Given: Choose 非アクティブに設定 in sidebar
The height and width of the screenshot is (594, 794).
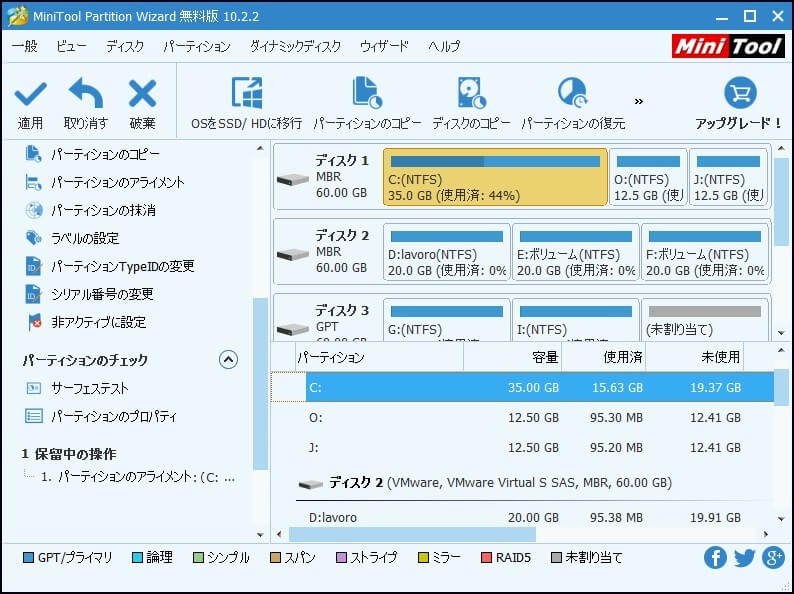Looking at the screenshot, I should tap(85, 322).
